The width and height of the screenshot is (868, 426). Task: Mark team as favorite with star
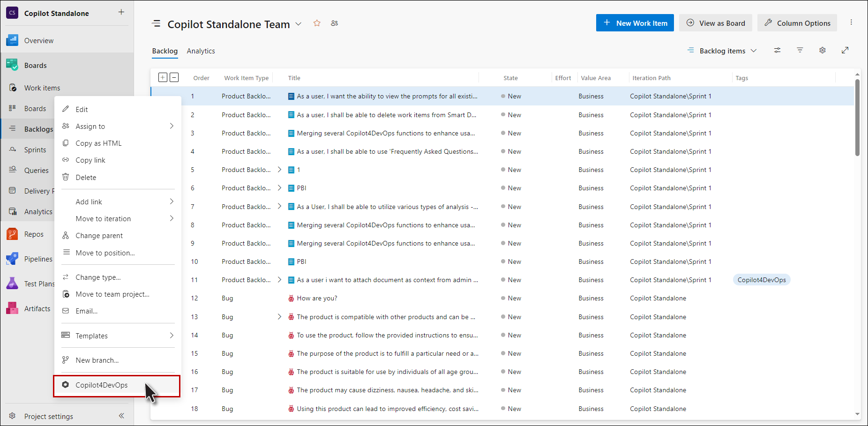[317, 23]
